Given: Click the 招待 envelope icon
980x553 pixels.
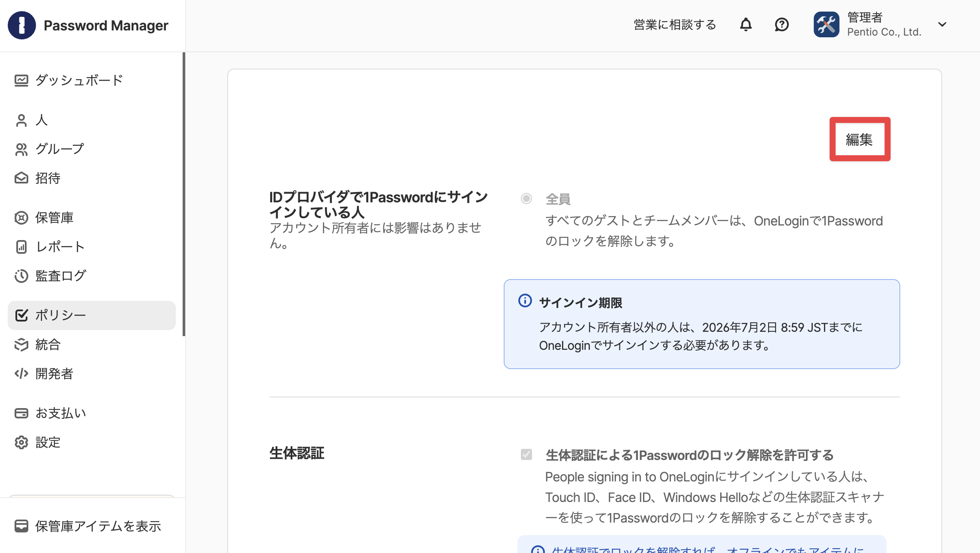Looking at the screenshot, I should coord(21,178).
